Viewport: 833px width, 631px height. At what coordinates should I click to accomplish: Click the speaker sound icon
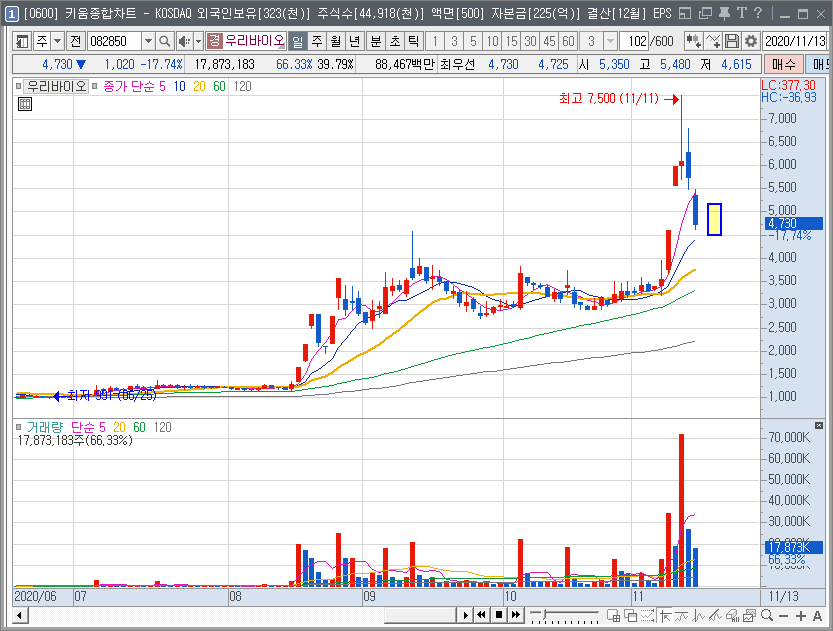tap(184, 41)
